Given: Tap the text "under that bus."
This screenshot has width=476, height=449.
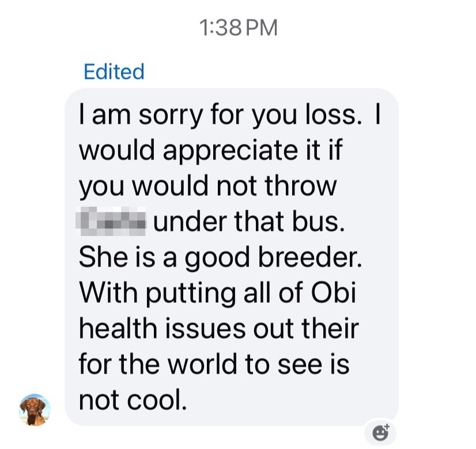Looking at the screenshot, I should point(249,222).
